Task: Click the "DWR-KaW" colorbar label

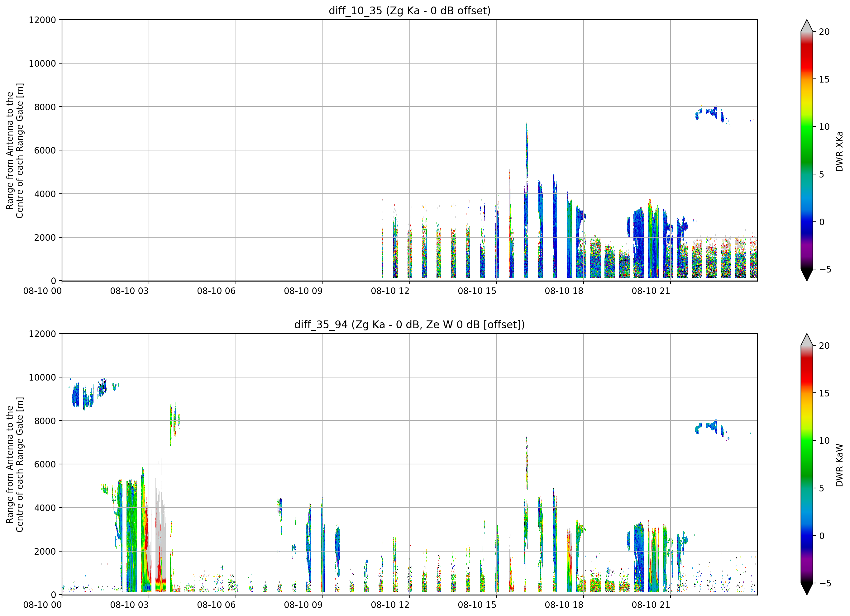Action: coord(839,465)
